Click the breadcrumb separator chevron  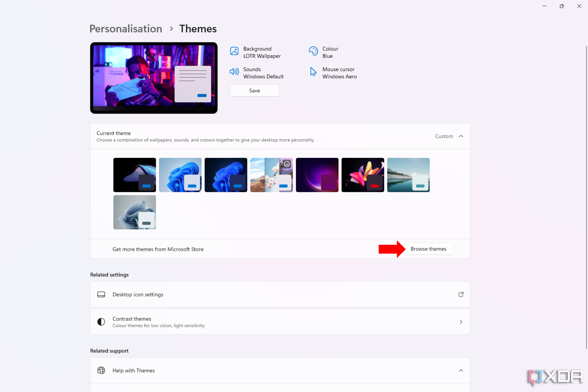pos(171,29)
